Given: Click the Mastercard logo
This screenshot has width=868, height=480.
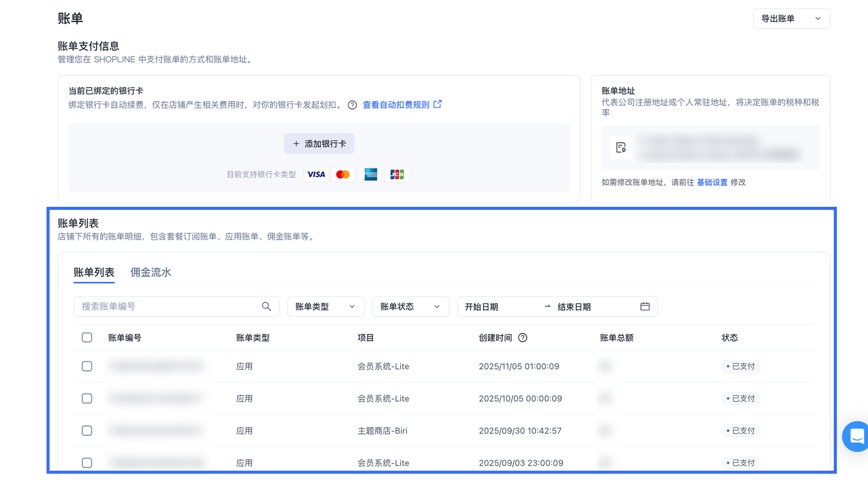Looking at the screenshot, I should (x=343, y=175).
